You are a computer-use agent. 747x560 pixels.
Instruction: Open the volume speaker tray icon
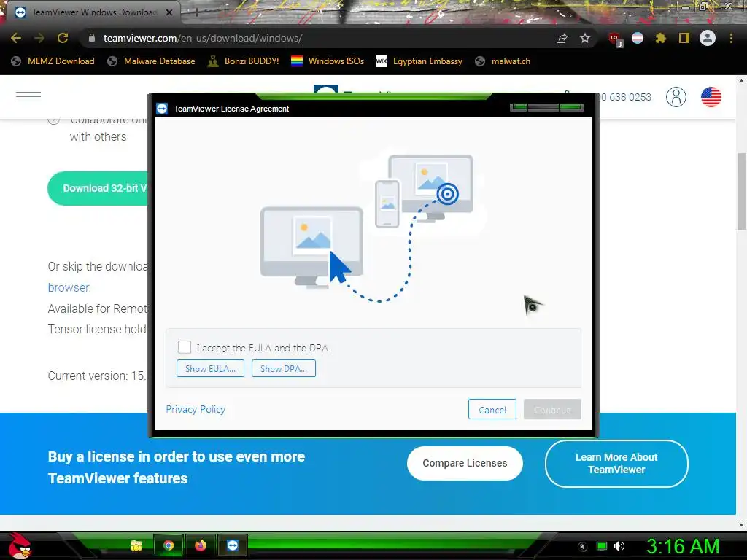pyautogui.click(x=619, y=546)
